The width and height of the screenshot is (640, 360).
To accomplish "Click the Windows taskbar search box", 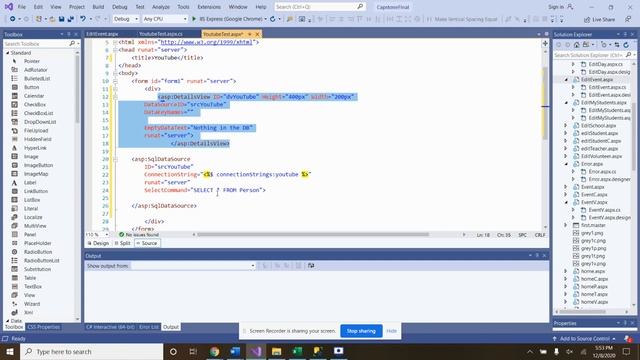I will pos(92,351).
